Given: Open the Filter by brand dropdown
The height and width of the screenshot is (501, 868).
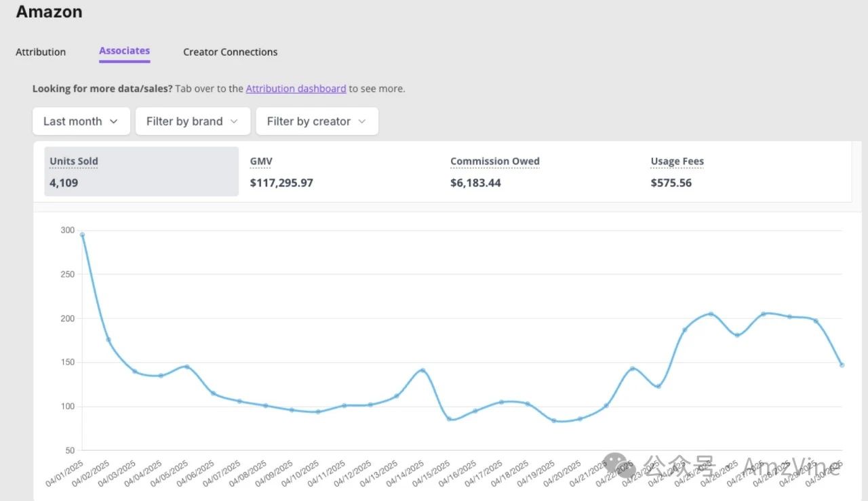Looking at the screenshot, I should [x=193, y=121].
